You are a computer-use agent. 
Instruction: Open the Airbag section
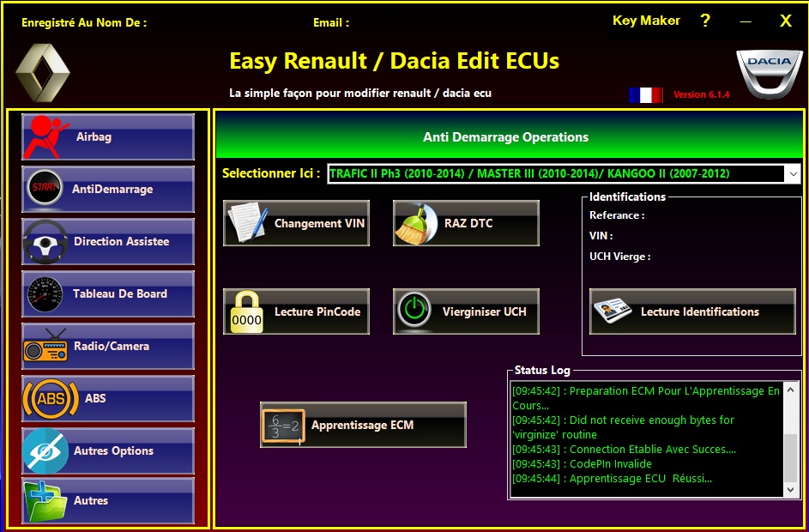pyautogui.click(x=108, y=137)
